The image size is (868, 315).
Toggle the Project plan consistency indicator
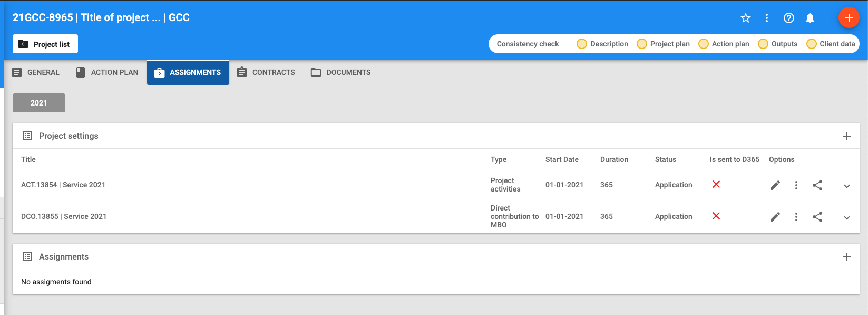(641, 44)
